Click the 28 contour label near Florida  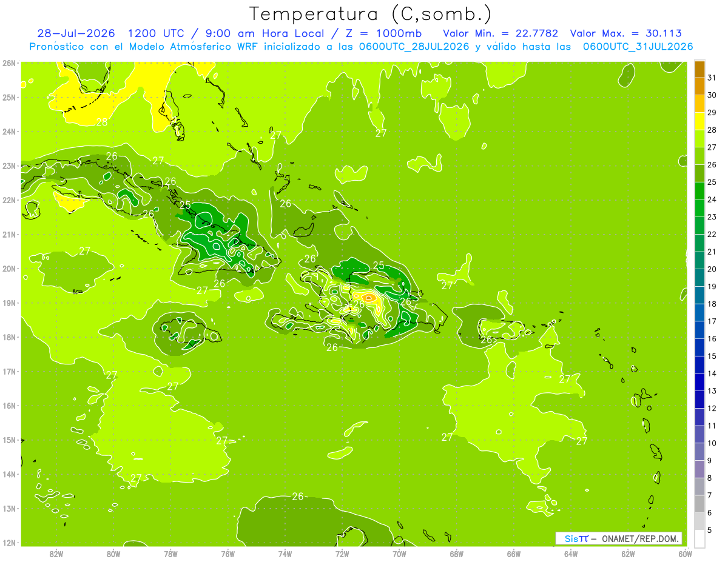point(101,122)
